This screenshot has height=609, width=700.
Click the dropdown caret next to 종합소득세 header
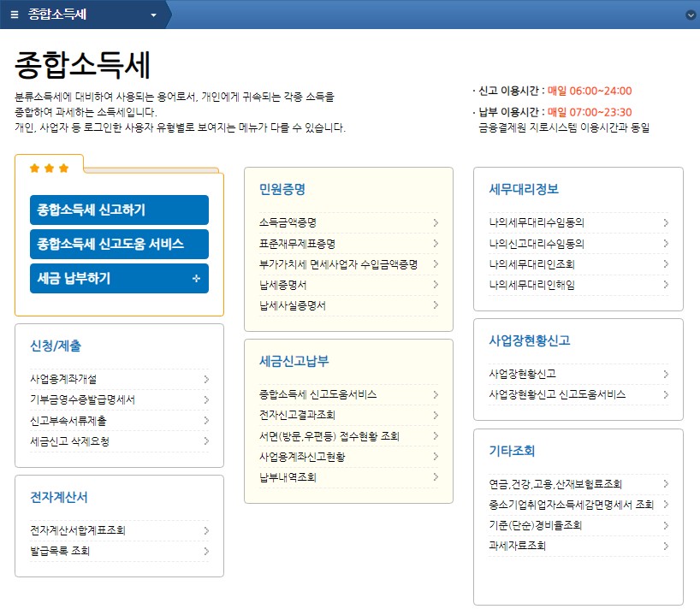pos(152,15)
